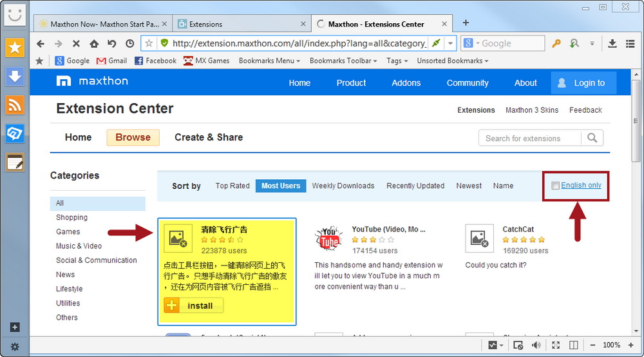Toggle full screen mode icon
The image size is (644, 357).
point(556,345)
